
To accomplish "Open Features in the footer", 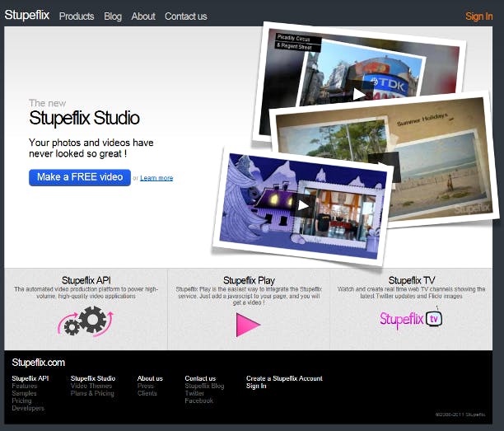I will [25, 386].
